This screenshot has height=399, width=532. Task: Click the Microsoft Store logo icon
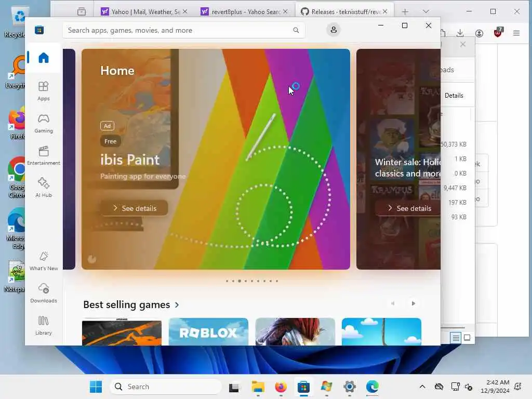tap(39, 30)
